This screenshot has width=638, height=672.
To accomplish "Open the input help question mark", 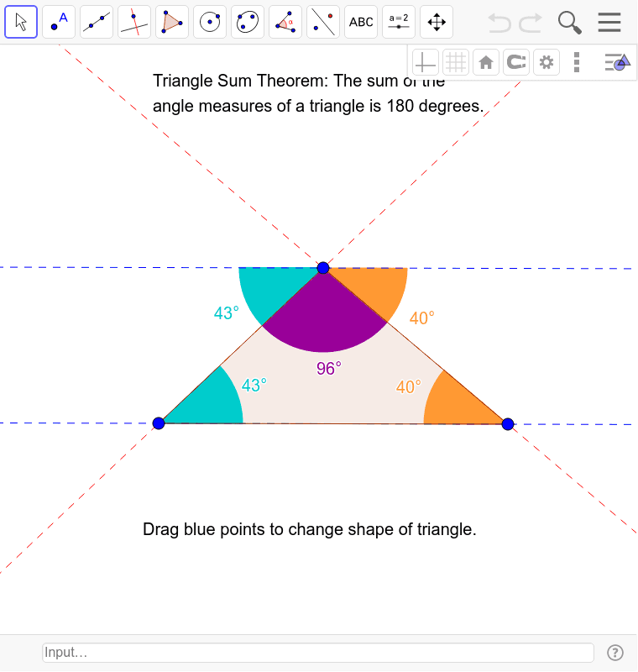I will [615, 653].
